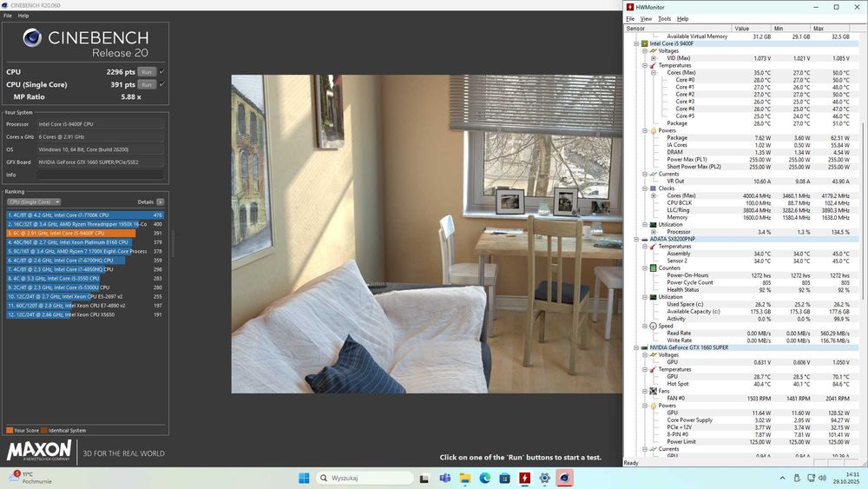Screen dimensions: 868x489
Task: Toggle the checkmark next to the CPU test
Action: click(x=161, y=71)
